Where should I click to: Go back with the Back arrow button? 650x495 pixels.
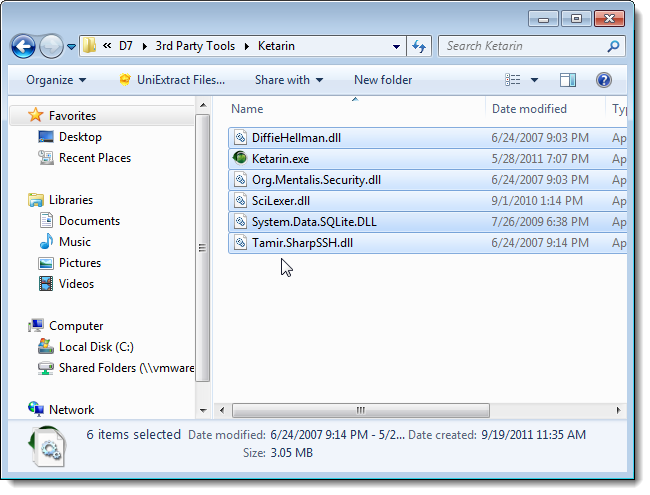[x=23, y=46]
